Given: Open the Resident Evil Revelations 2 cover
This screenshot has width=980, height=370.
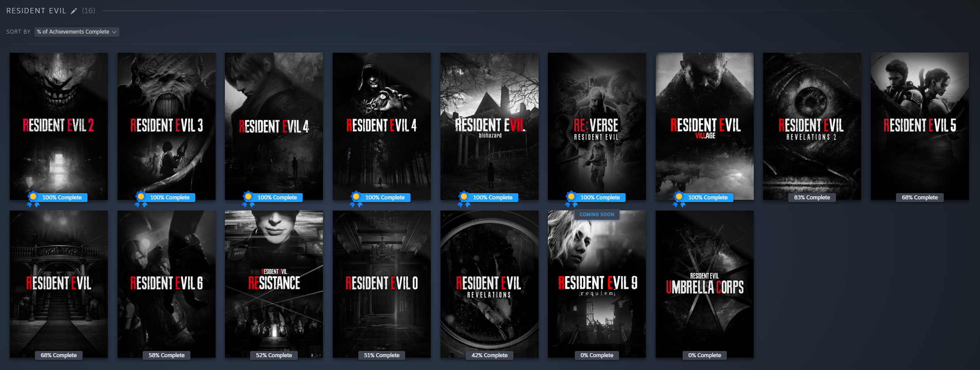Looking at the screenshot, I should coord(812,126).
